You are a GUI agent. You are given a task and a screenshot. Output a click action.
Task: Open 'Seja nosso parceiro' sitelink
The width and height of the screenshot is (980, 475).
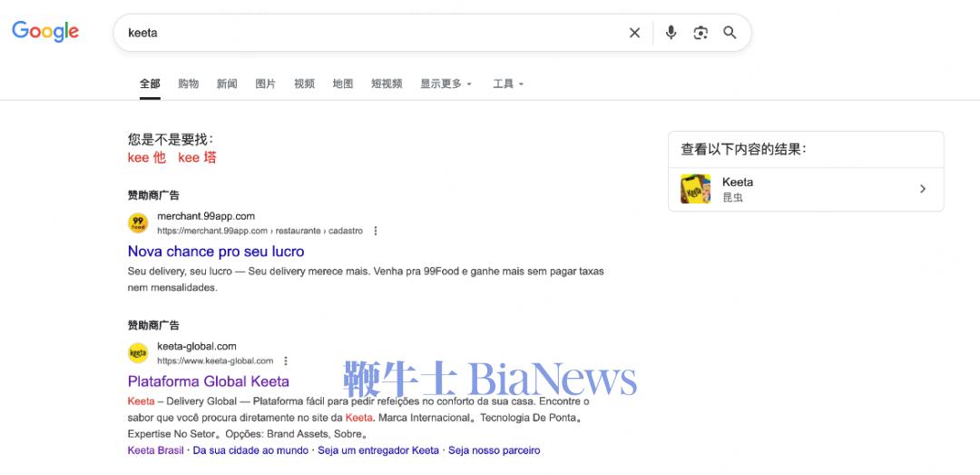(x=495, y=450)
